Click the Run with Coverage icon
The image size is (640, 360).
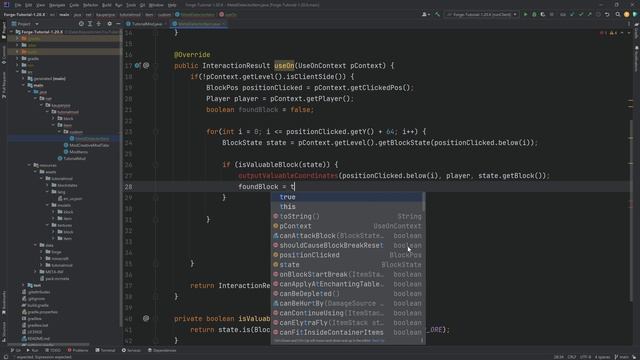543,14
